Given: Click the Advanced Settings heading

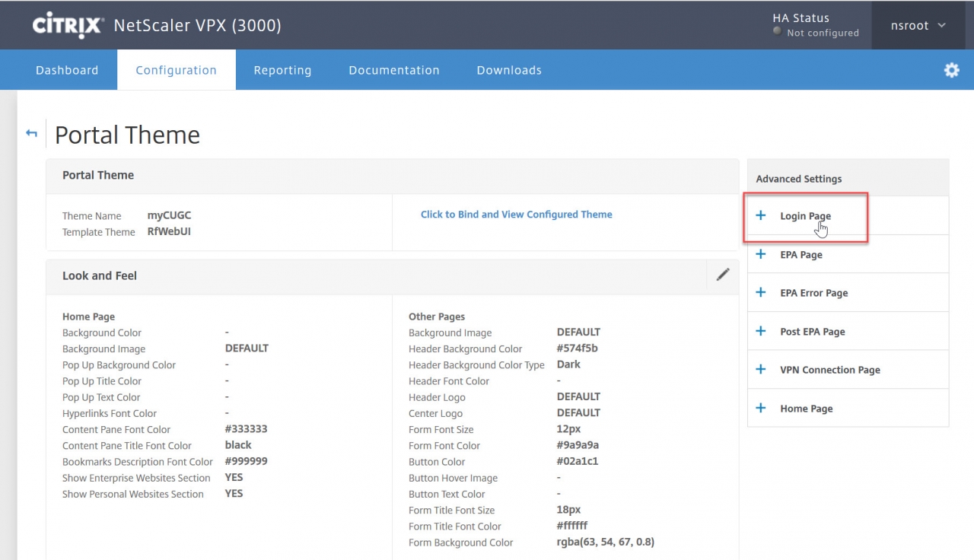Looking at the screenshot, I should click(x=799, y=179).
